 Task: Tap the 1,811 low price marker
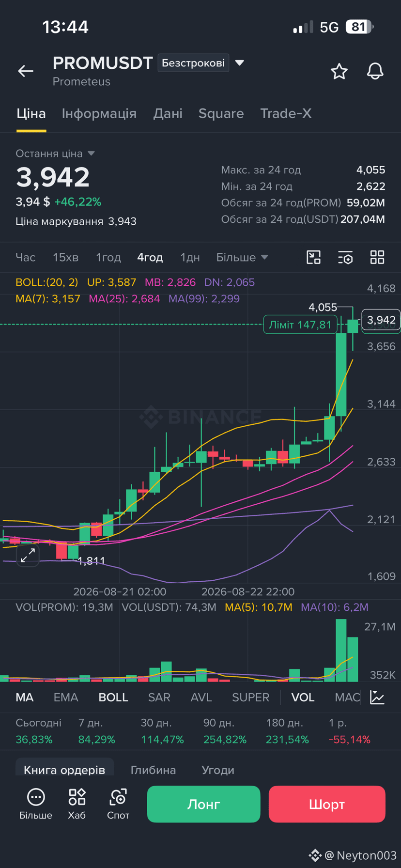tap(91, 561)
